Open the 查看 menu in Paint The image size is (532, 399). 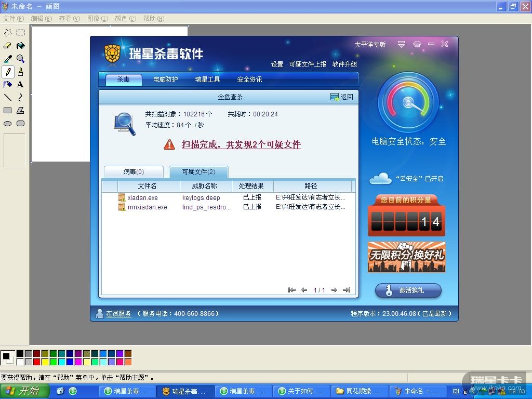69,19
